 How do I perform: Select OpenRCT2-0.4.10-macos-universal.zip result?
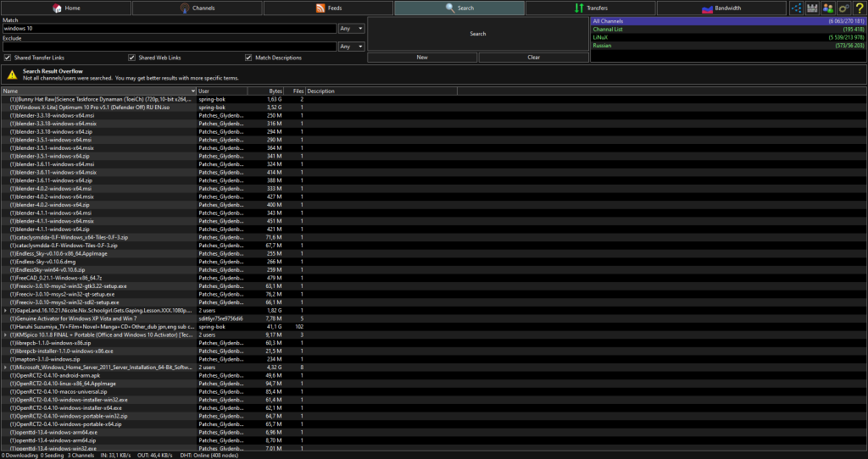click(434, 391)
